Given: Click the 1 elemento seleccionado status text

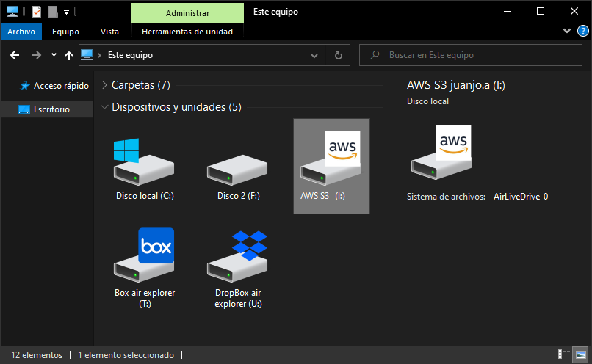Looking at the screenshot, I should click(126, 355).
